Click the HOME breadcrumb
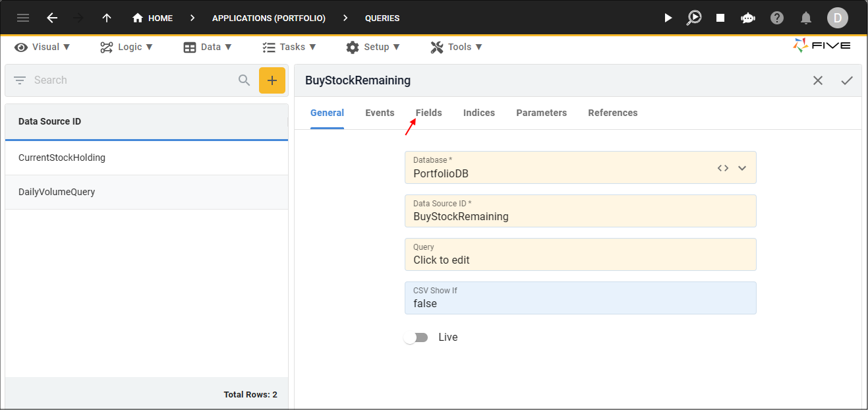This screenshot has height=410, width=868. [152, 18]
